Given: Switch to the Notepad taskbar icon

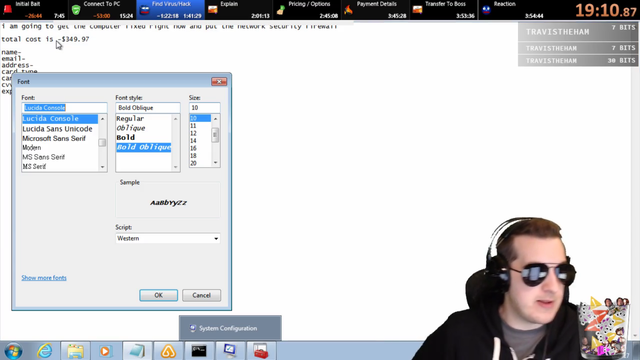Looking at the screenshot, I should click(137, 351).
